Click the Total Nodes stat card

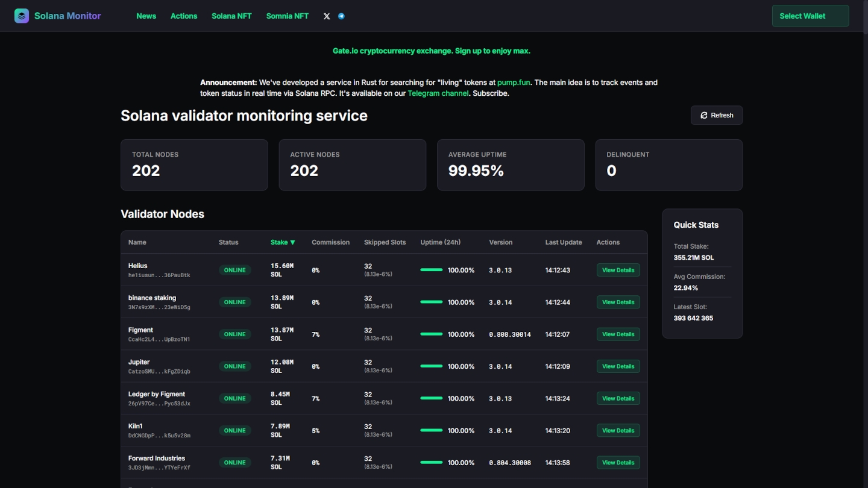(x=194, y=165)
